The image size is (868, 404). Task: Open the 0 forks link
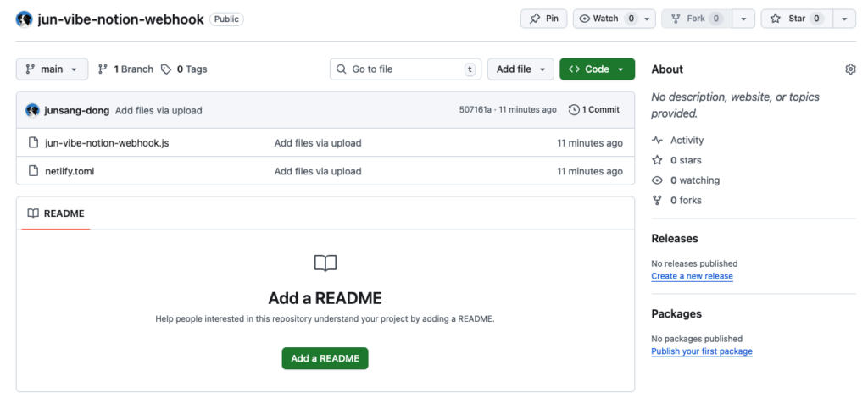tap(677, 200)
